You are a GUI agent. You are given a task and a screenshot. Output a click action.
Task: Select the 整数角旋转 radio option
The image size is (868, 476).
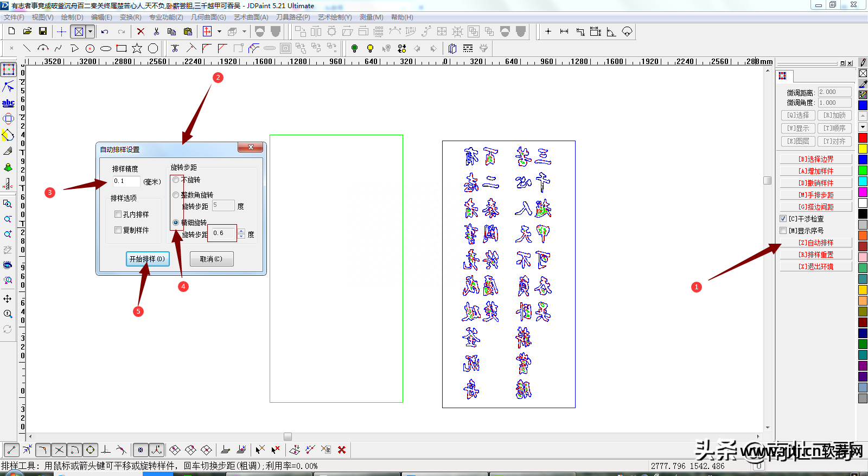coord(176,195)
